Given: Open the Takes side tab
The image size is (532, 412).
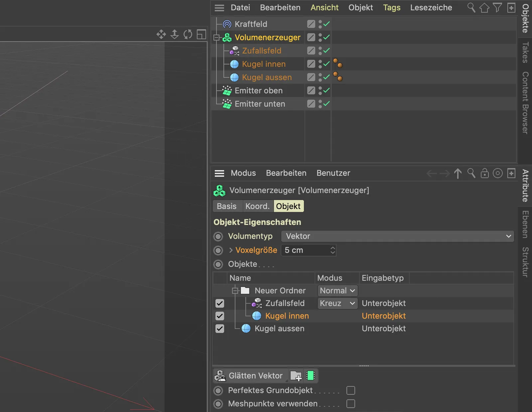Looking at the screenshot, I should click(525, 52).
